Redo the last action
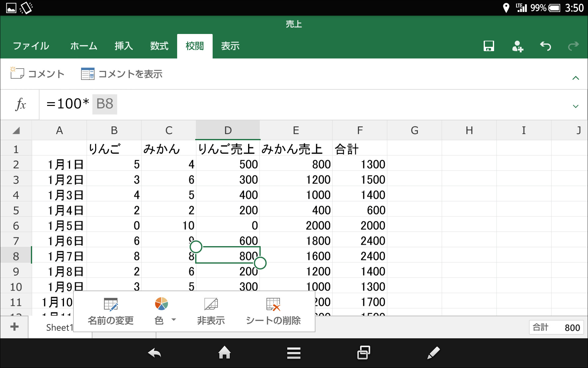 tap(573, 46)
